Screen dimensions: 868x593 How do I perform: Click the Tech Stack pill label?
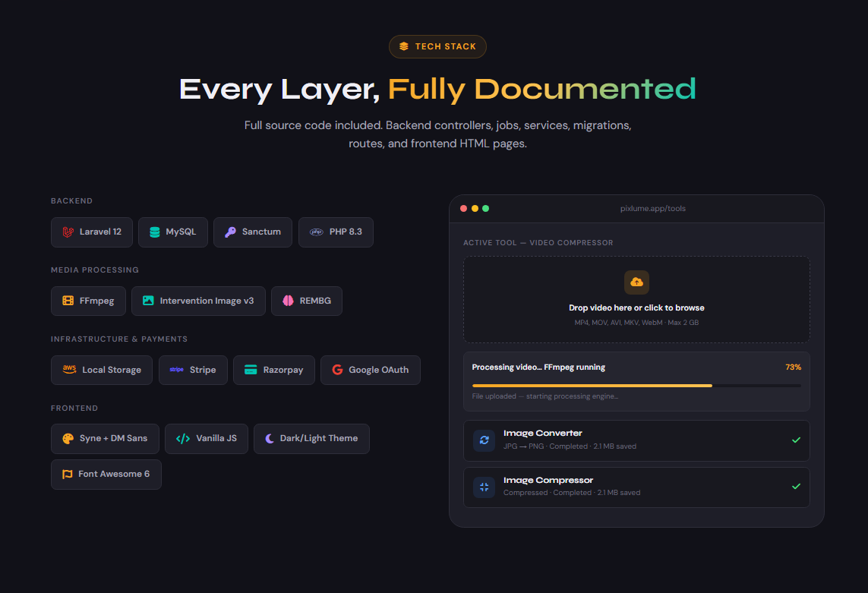tap(437, 46)
